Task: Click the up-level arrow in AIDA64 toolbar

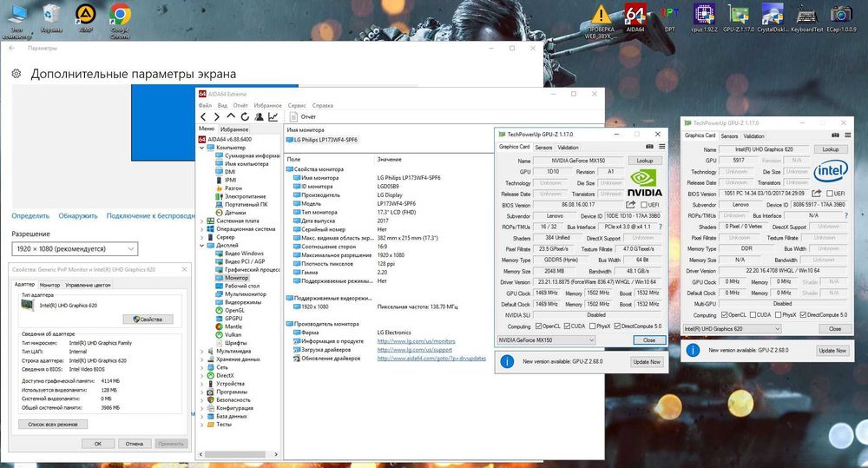Action: point(230,116)
